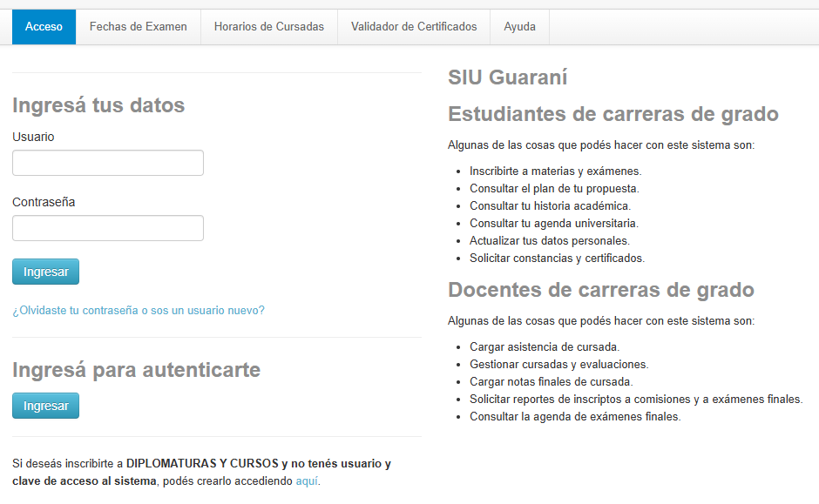
Task: Open the Acceso tab
Action: click(44, 27)
